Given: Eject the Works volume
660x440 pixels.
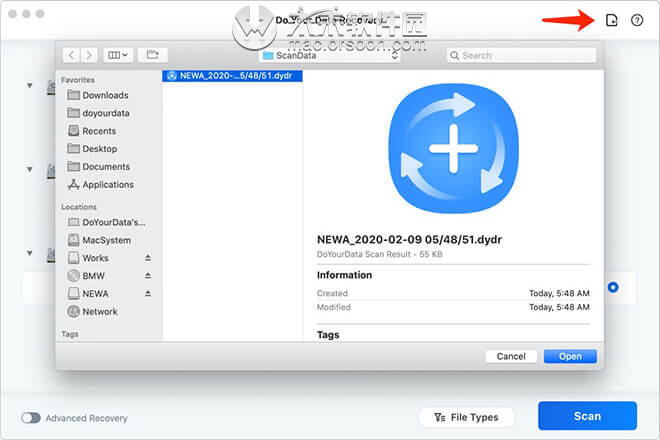Looking at the screenshot, I should click(x=148, y=258).
